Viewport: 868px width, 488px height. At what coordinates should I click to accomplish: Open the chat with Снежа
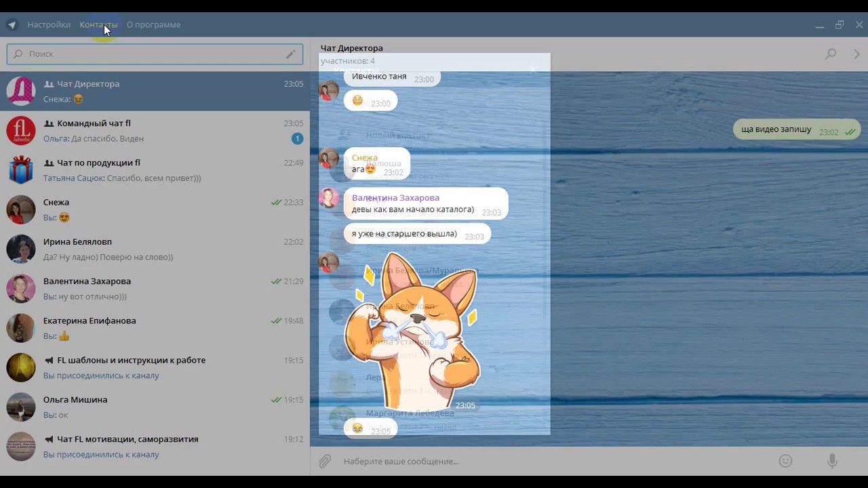(155, 209)
